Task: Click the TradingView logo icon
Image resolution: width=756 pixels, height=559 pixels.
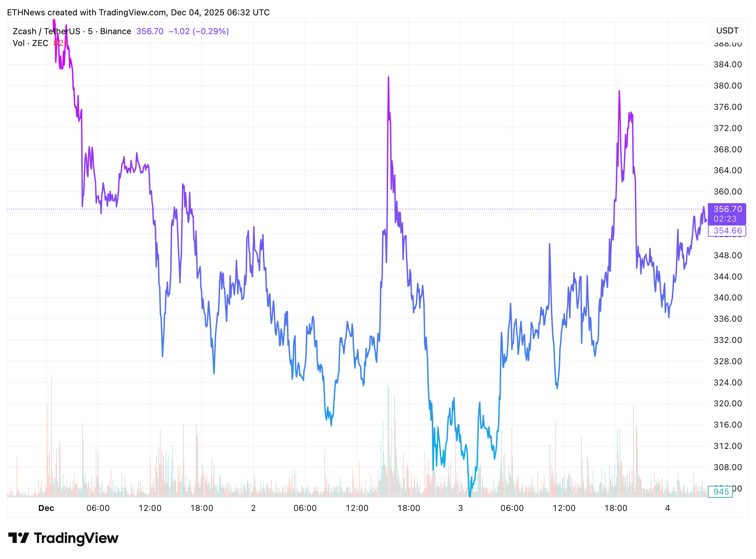Action: point(18,538)
